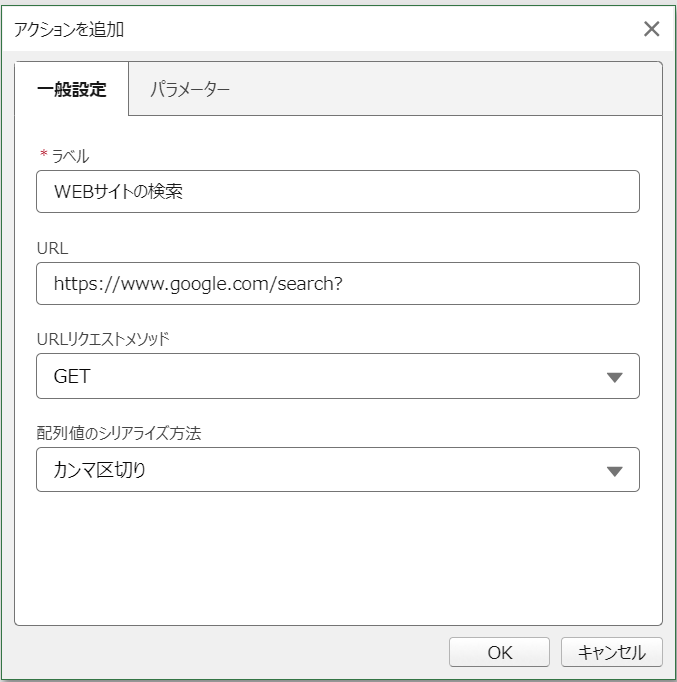Select the 一般設定 tab
This screenshot has width=677, height=682.
(x=72, y=89)
